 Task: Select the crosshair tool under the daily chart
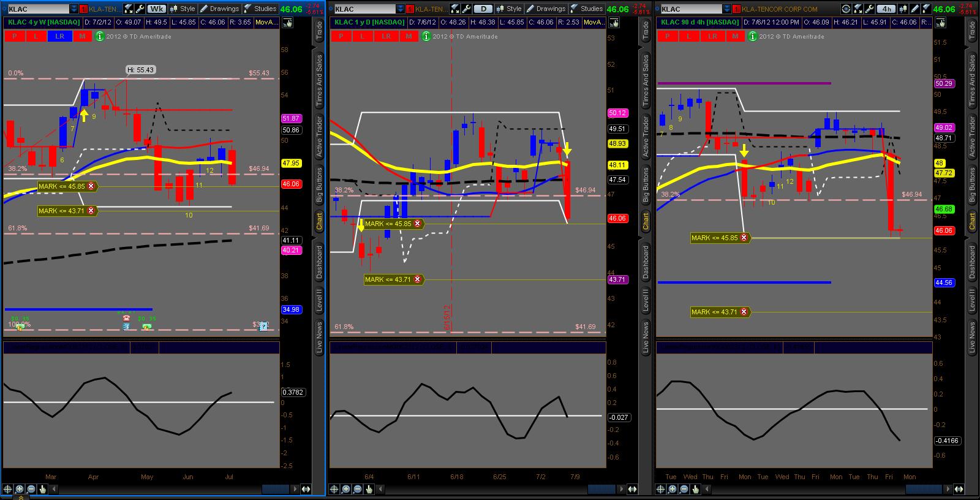click(334, 489)
